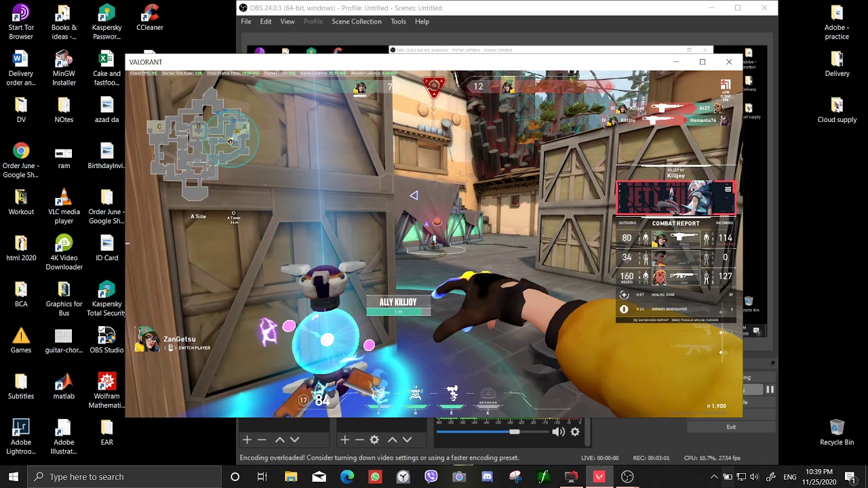Viewport: 868px width, 488px height.
Task: Click the Encoding overloaded status message
Action: tap(379, 457)
